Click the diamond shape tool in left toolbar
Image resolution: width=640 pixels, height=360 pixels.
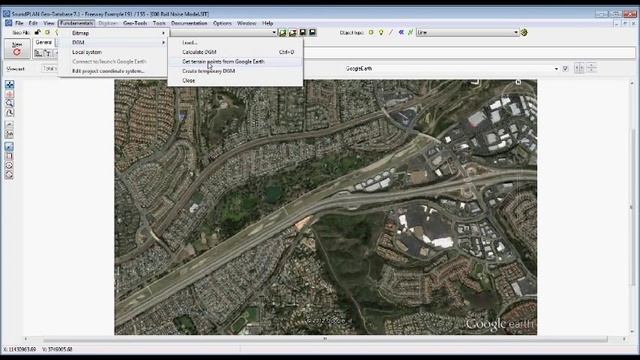(x=9, y=175)
